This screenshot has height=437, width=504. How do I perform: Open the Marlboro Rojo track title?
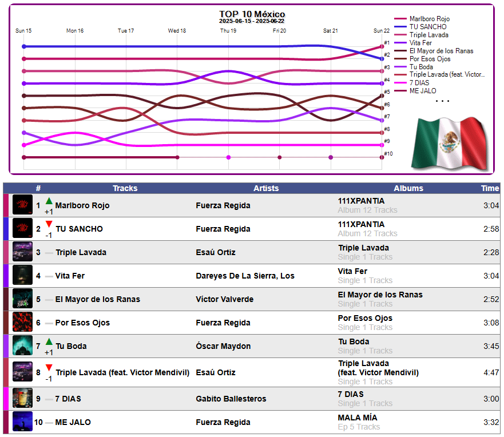pos(82,205)
